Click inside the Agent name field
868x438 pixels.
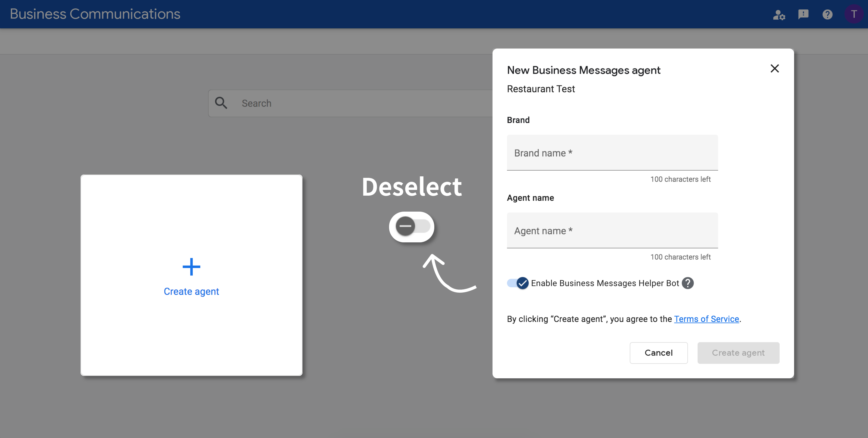612,231
